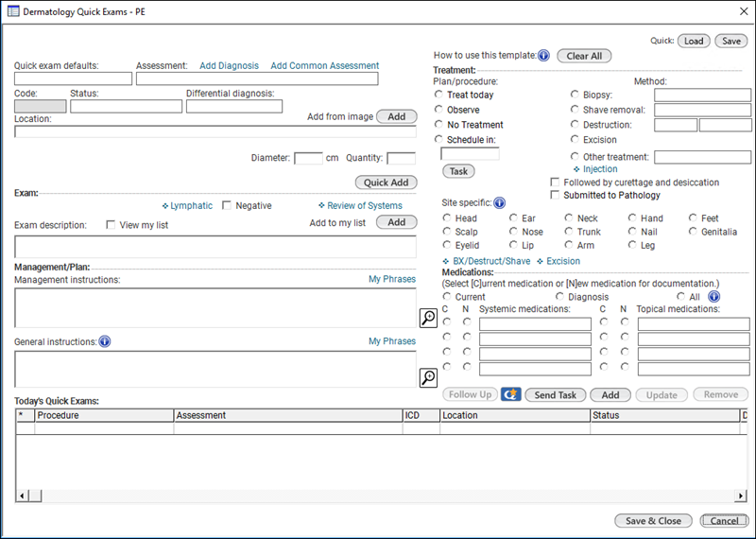Click the Quick Load button
This screenshot has width=756, height=539.
tap(694, 41)
